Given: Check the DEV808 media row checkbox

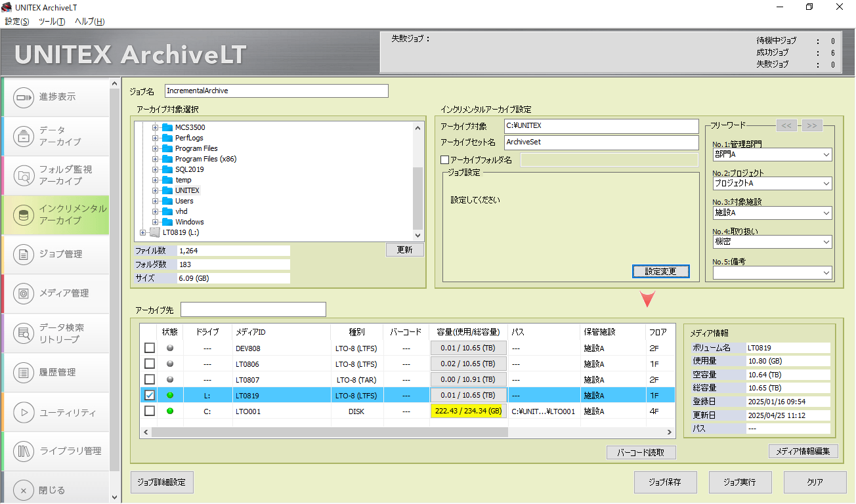Looking at the screenshot, I should point(150,348).
